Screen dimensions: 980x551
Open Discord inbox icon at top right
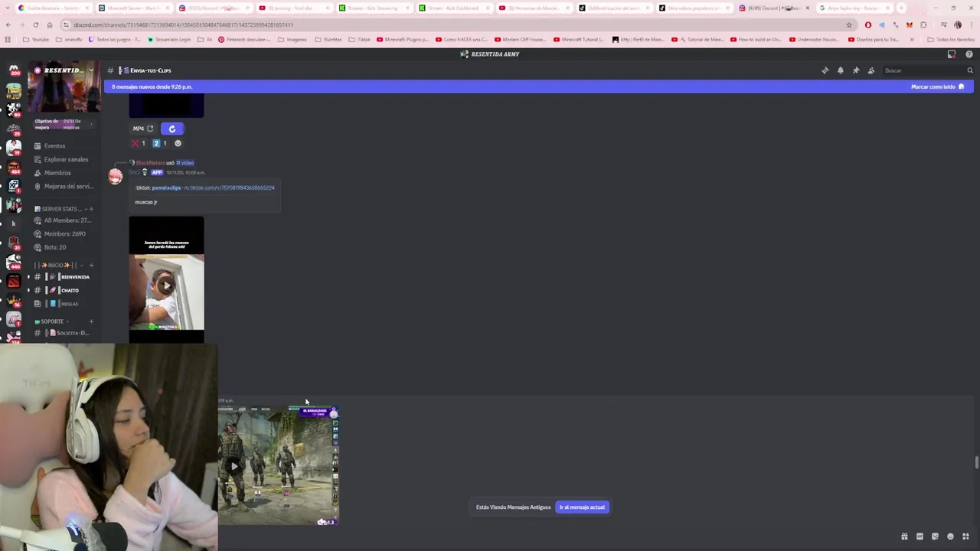[x=952, y=54]
